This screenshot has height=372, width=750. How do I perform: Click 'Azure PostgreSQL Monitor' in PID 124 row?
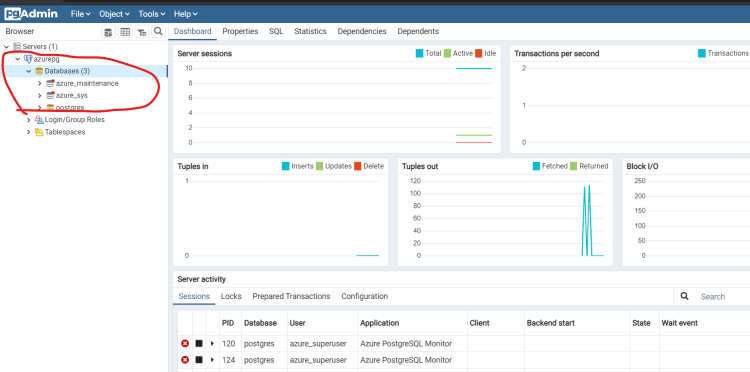406,360
